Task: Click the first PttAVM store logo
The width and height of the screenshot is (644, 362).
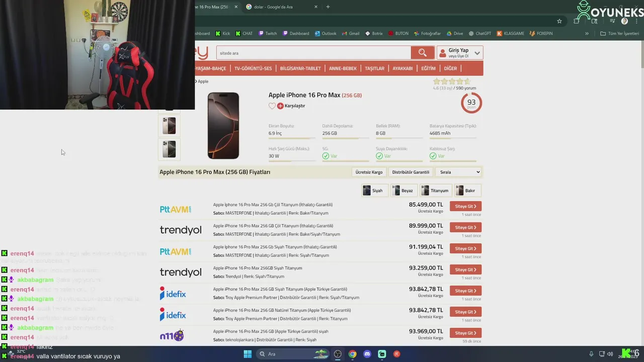Action: pos(175,209)
